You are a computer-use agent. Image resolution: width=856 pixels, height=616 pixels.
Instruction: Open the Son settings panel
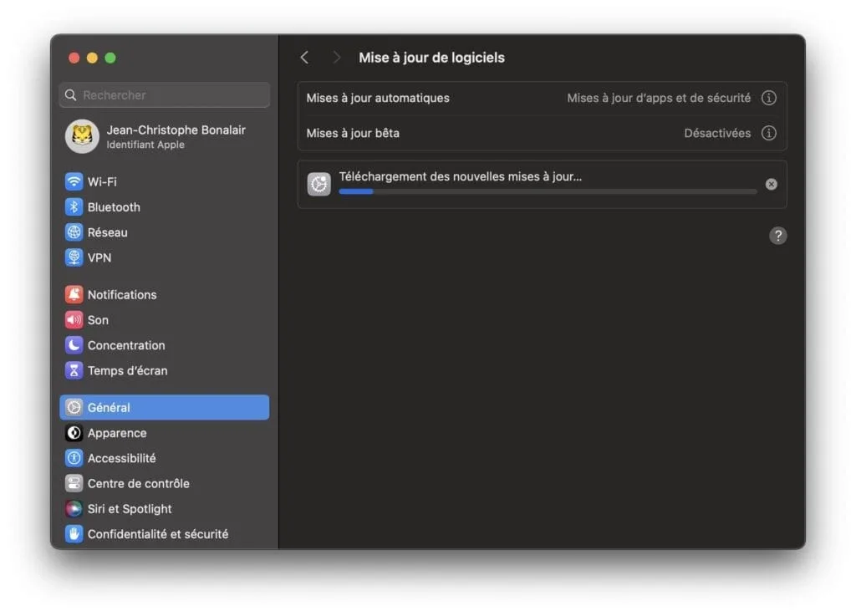(x=74, y=320)
